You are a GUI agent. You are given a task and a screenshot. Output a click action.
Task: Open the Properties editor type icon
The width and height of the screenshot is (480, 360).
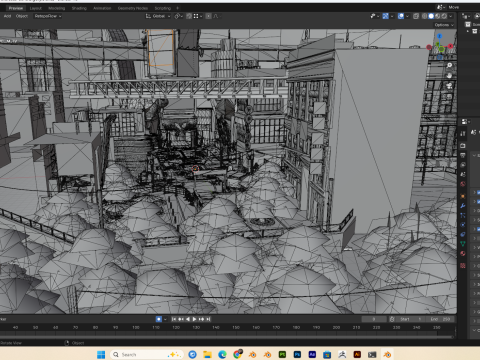(465, 122)
